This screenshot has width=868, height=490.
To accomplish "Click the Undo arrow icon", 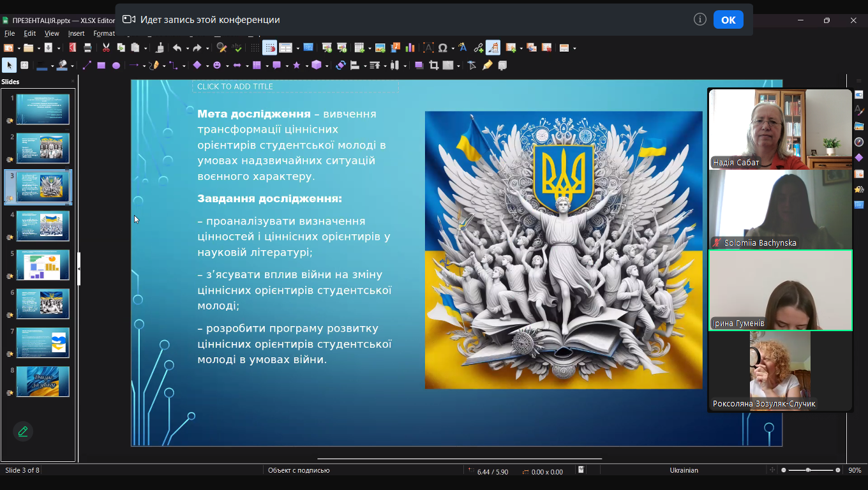I will [x=177, y=48].
